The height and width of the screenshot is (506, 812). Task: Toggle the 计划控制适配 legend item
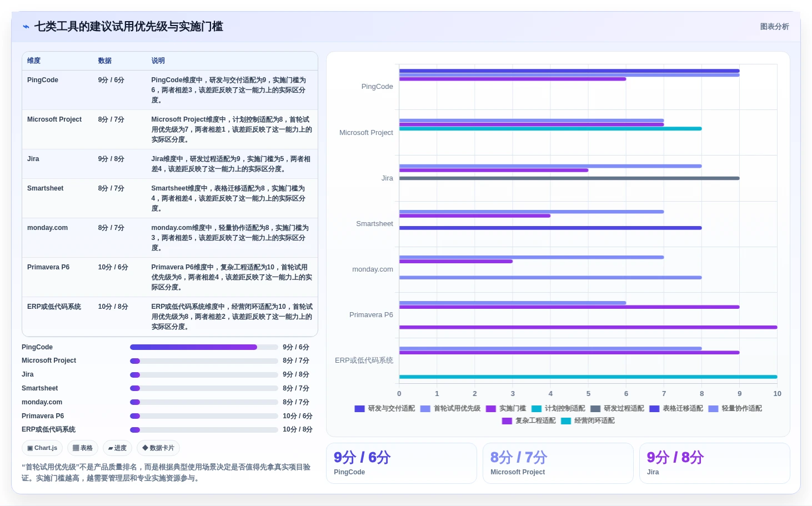click(x=558, y=408)
